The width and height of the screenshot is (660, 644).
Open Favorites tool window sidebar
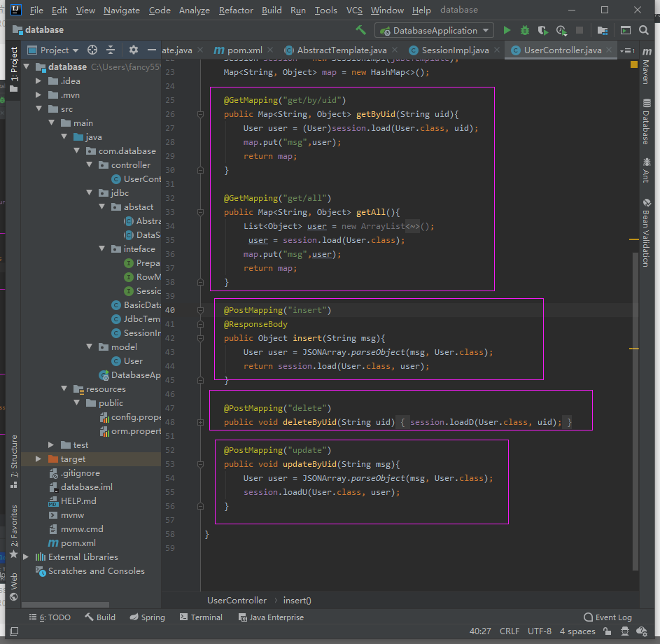[x=14, y=531]
